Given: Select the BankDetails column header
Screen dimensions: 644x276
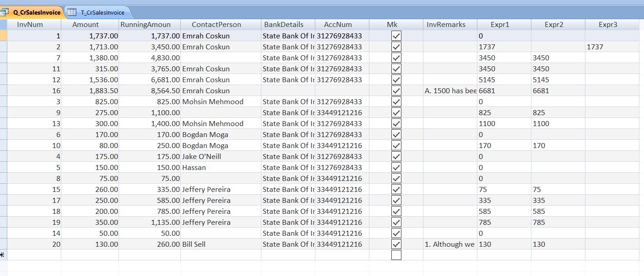Looking at the screenshot, I should click(x=288, y=25).
